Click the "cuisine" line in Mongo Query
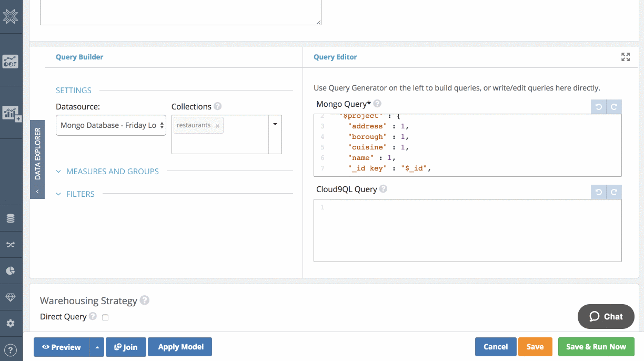Screen dimensions: 644x361 click(x=378, y=147)
